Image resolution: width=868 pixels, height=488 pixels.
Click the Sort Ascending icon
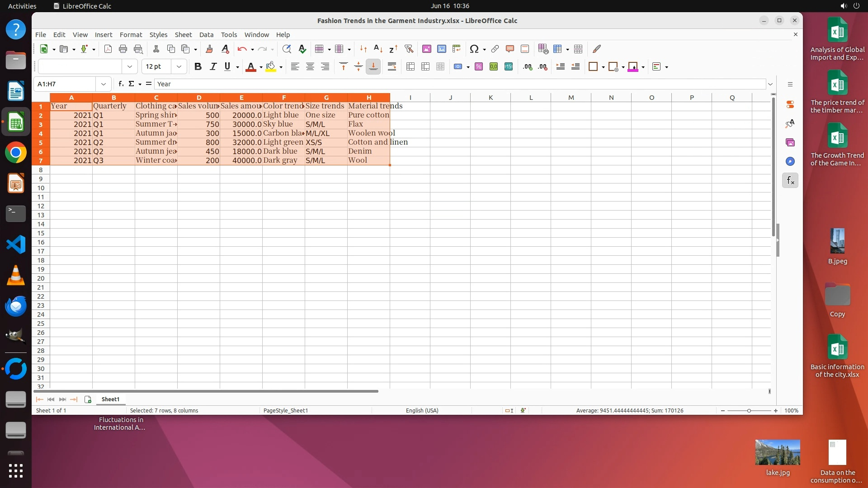pos(378,49)
